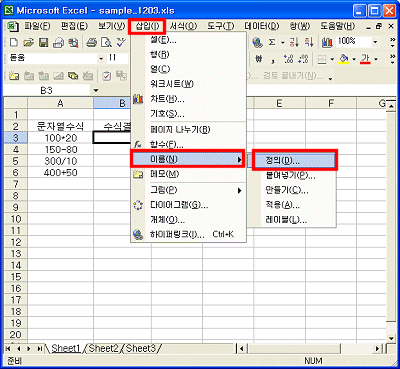Click the font size box

click(118, 58)
